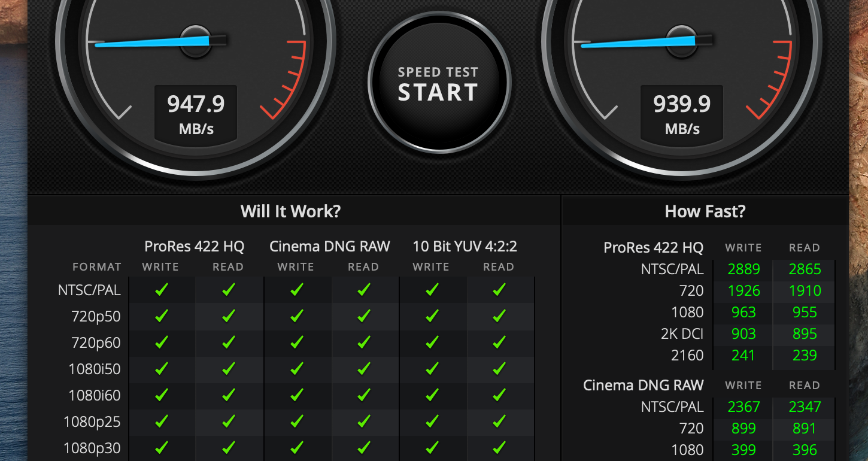Viewport: 868px width, 461px height.
Task: Click the NTSC/PAL 10 Bit YUV read checkmark
Action: coord(499,290)
